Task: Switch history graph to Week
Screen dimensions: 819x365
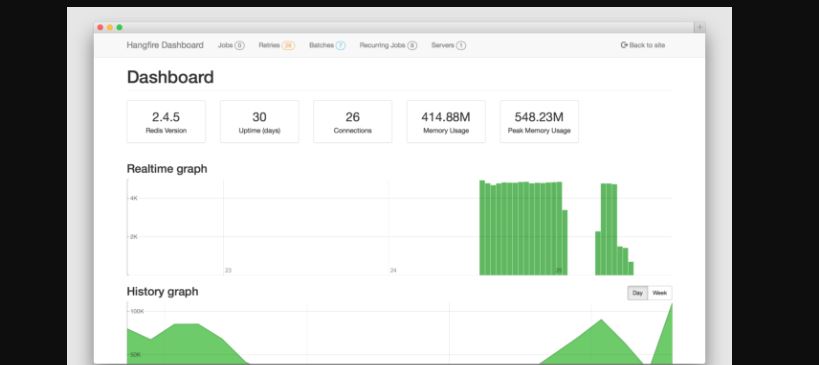Action: 660,293
